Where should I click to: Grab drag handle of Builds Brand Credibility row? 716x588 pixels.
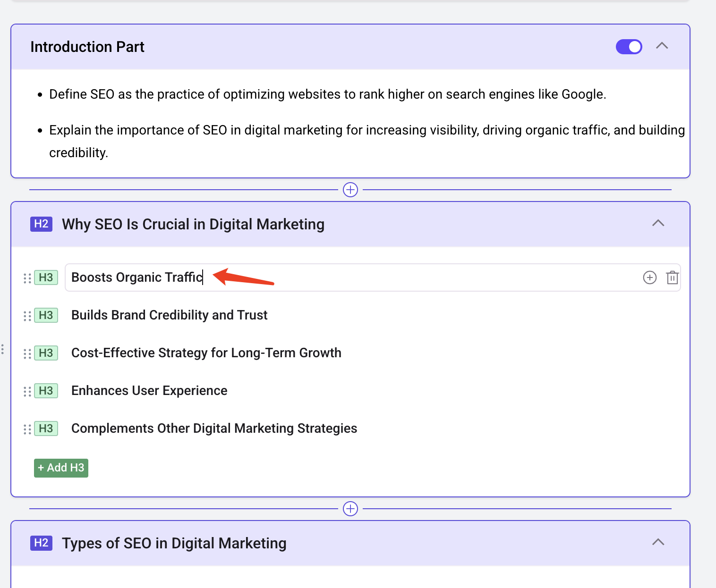click(27, 316)
